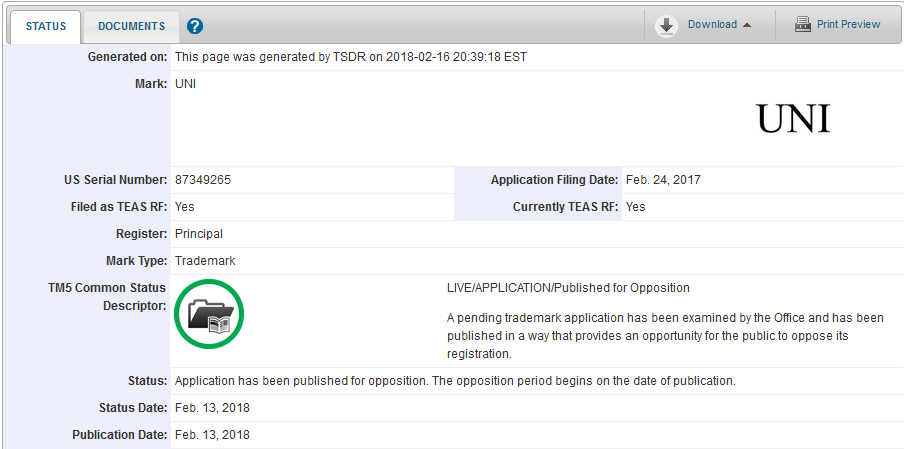Click the Filed as TEAS RF label

coord(119,207)
